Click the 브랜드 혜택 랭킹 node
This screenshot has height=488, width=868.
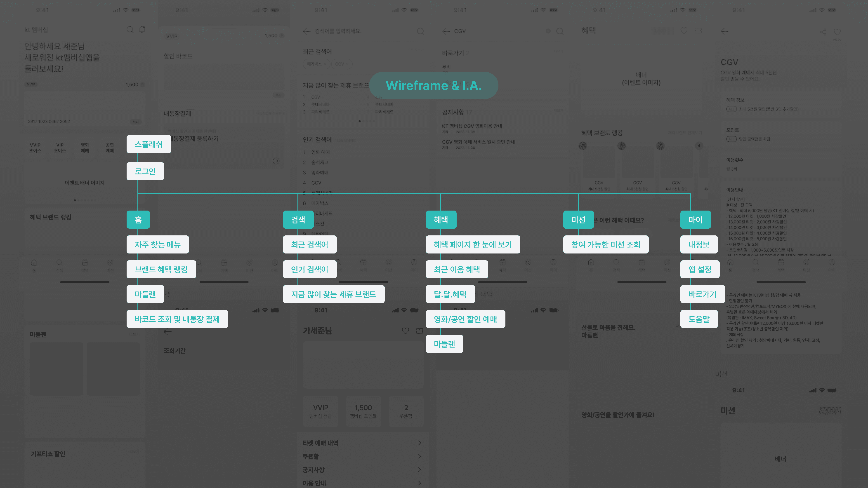pos(161,270)
